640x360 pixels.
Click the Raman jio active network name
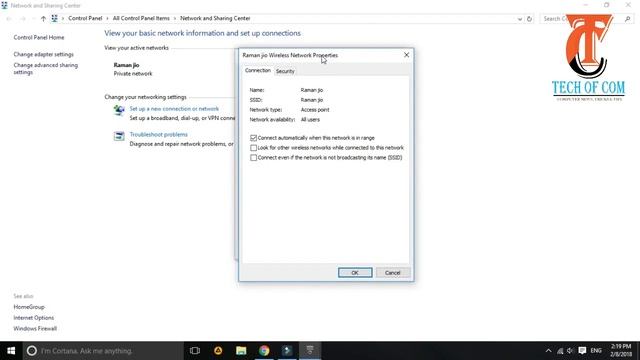tap(127, 65)
